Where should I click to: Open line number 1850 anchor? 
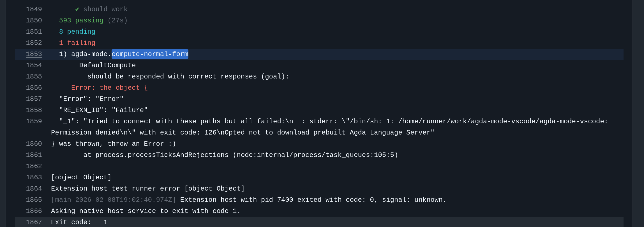[x=34, y=20]
